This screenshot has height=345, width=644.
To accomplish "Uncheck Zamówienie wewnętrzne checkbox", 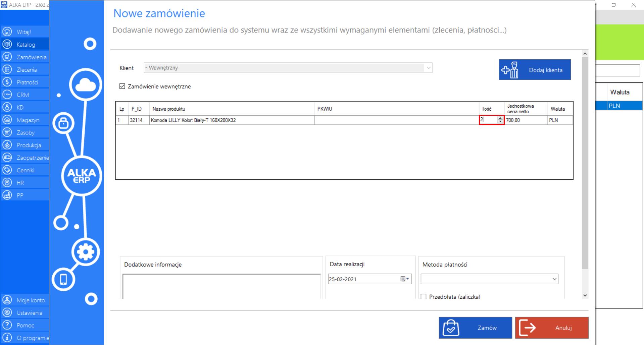I will (x=122, y=86).
